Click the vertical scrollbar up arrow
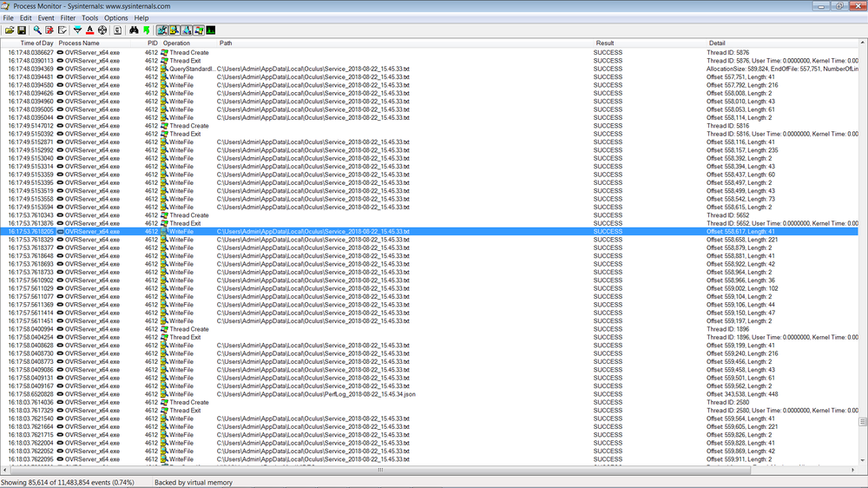 pos(863,43)
